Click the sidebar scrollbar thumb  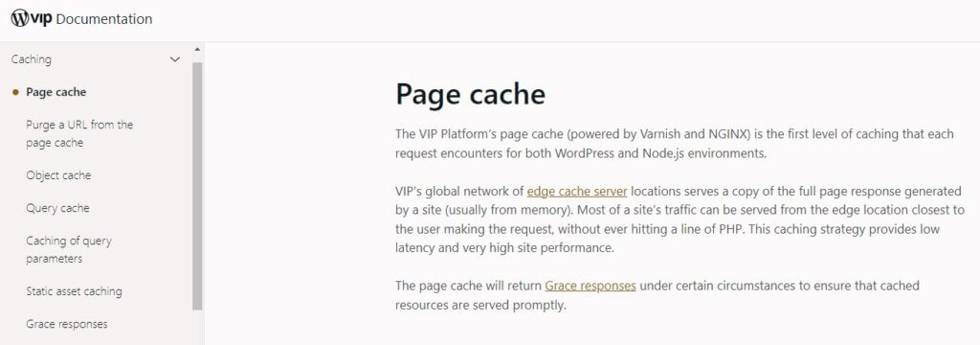tap(197, 186)
